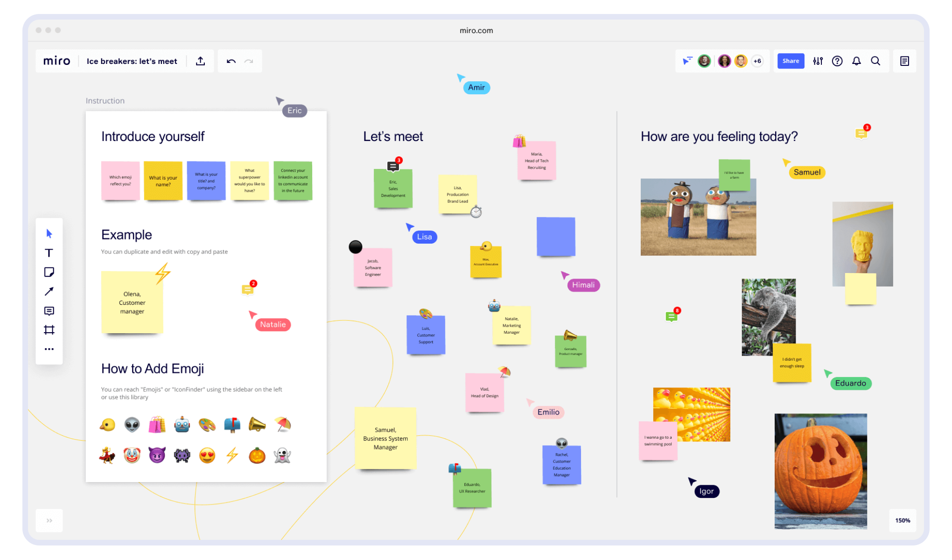Expand bottom-left panel with double chevron
The width and height of the screenshot is (952, 560).
[49, 520]
